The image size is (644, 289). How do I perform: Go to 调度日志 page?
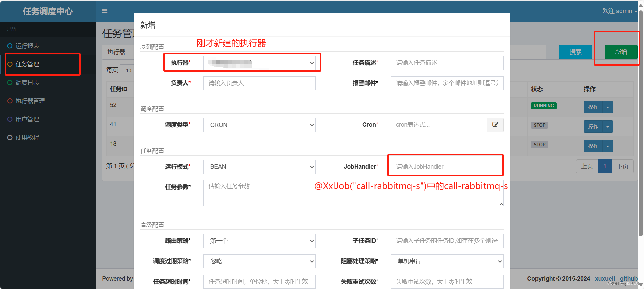tap(27, 83)
